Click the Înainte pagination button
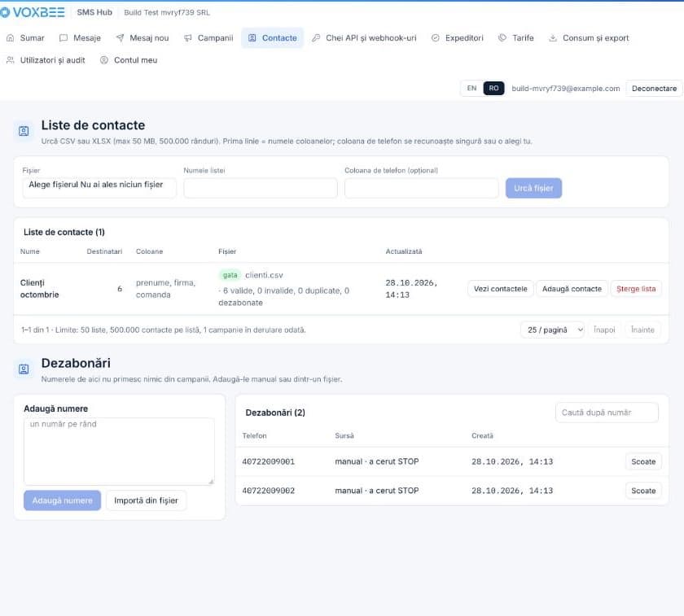Image resolution: width=684 pixels, height=616 pixels. click(x=642, y=330)
